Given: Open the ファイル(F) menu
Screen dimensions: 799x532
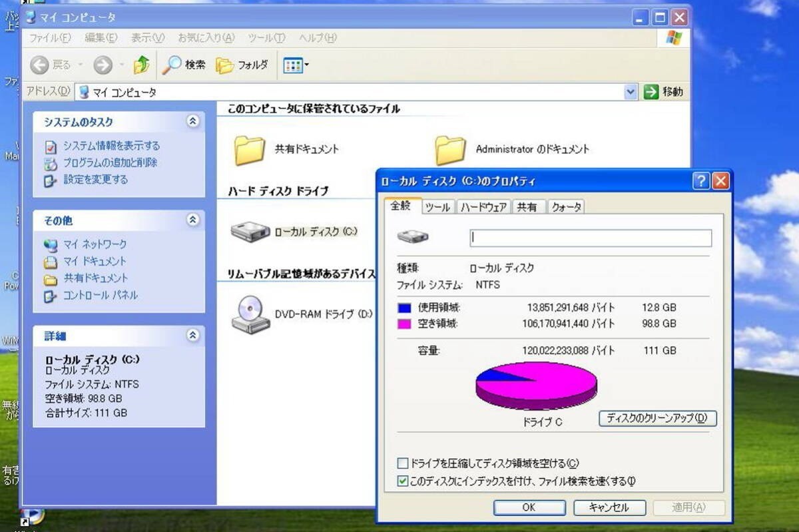Looking at the screenshot, I should 49,38.
